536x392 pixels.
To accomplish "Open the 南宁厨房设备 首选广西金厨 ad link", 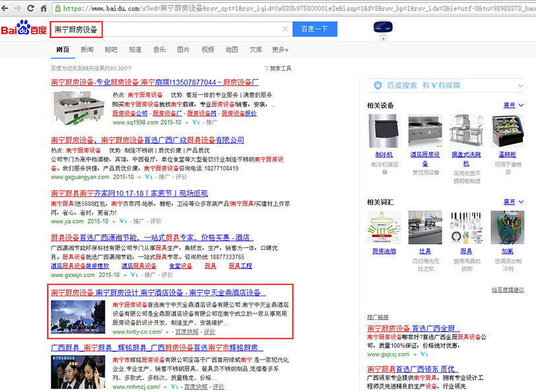I will (414, 329).
